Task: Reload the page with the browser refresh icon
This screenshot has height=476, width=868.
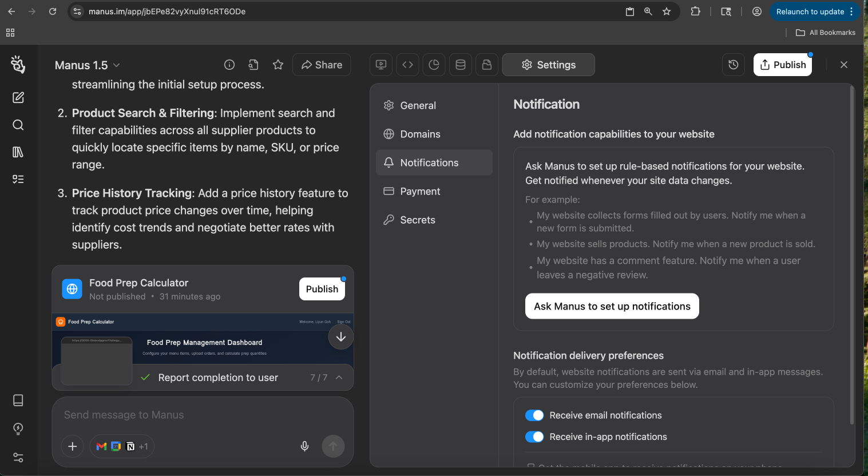Action: point(53,11)
